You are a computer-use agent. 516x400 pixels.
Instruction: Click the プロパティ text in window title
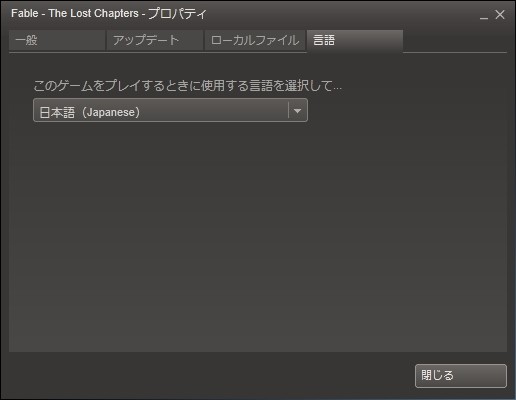point(177,14)
